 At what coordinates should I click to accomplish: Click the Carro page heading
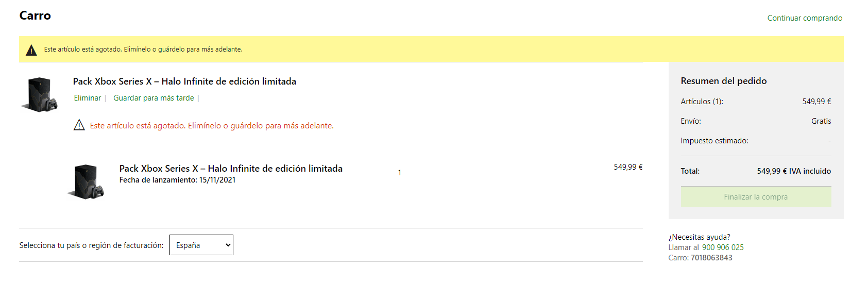35,15
